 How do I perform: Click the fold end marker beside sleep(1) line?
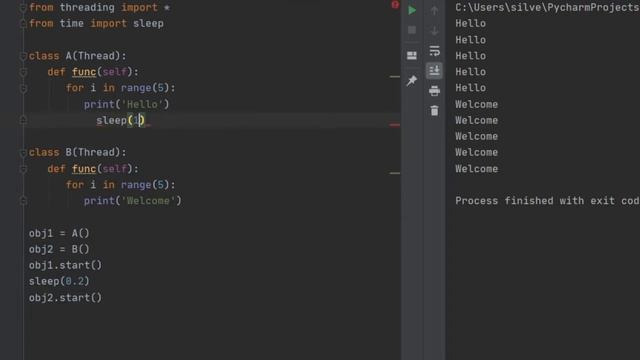coord(23,120)
